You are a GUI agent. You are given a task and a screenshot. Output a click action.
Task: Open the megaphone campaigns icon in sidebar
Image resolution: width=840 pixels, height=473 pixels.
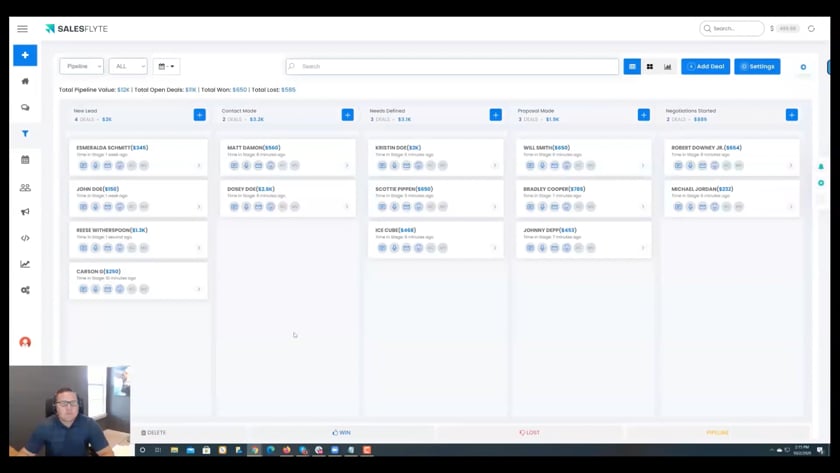[x=25, y=212]
